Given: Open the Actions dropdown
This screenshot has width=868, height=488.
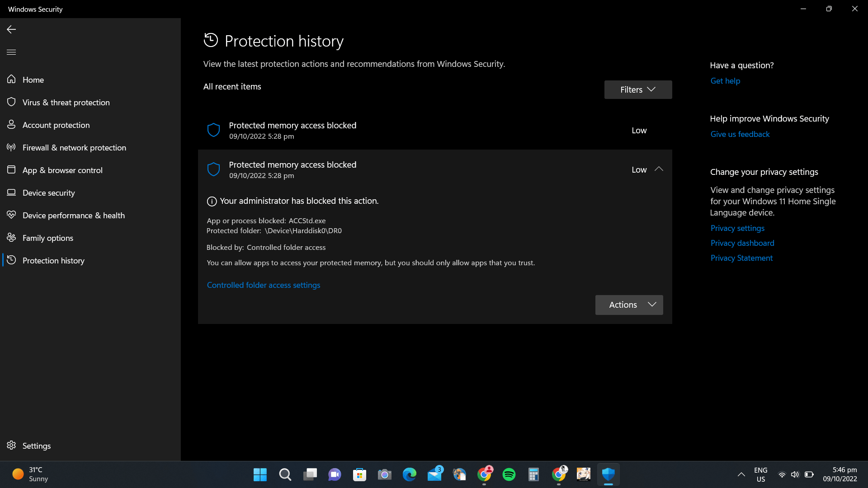Looking at the screenshot, I should [x=629, y=305].
